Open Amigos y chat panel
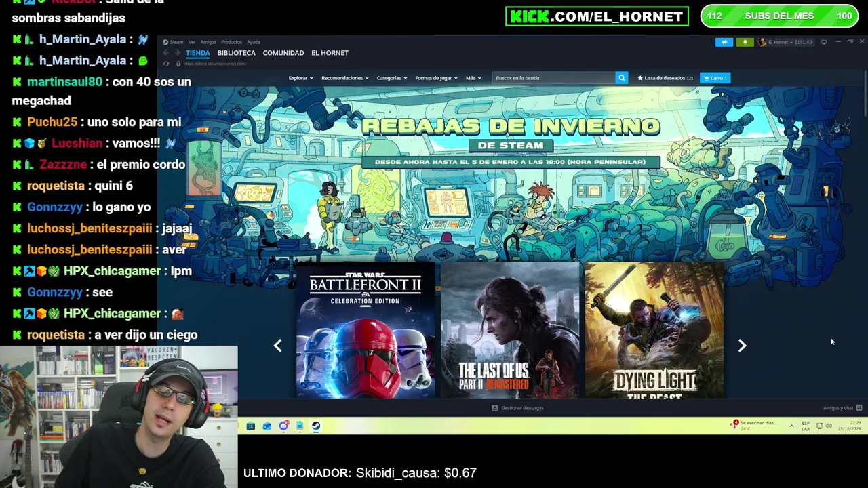 point(842,408)
